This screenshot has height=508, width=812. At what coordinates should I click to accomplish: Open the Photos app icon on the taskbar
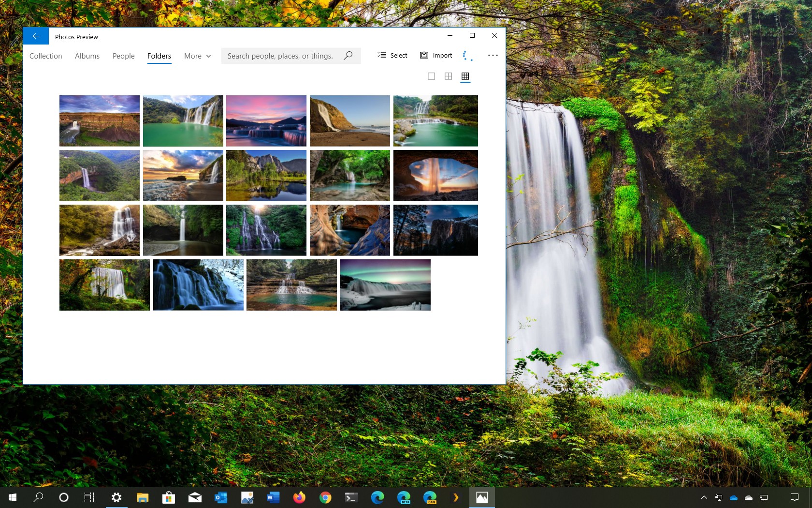[482, 497]
